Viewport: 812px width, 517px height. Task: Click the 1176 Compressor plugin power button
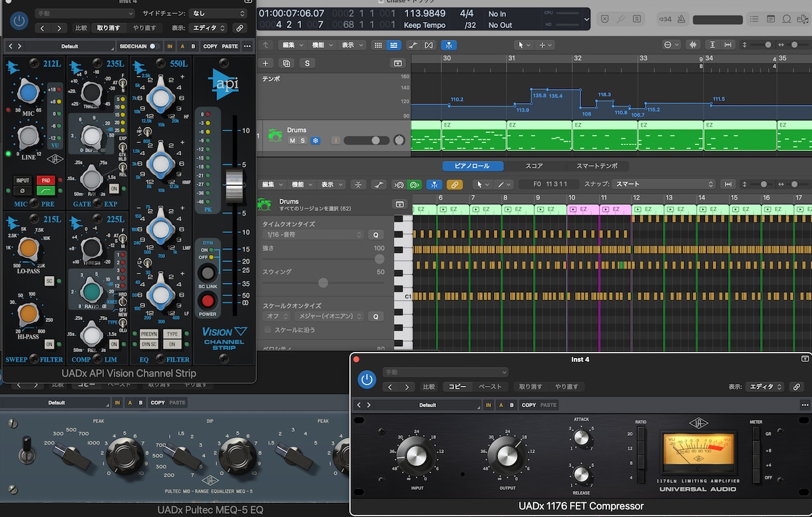(367, 379)
